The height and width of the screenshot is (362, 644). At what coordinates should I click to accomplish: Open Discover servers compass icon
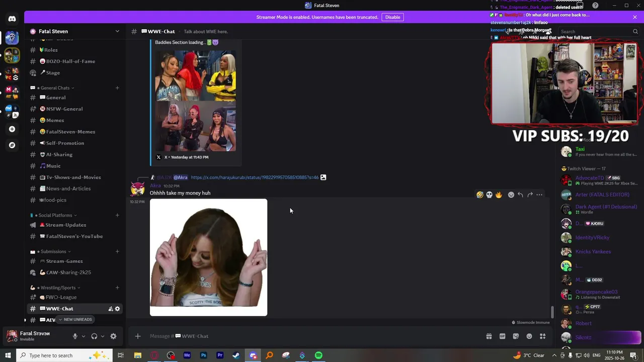(x=12, y=145)
